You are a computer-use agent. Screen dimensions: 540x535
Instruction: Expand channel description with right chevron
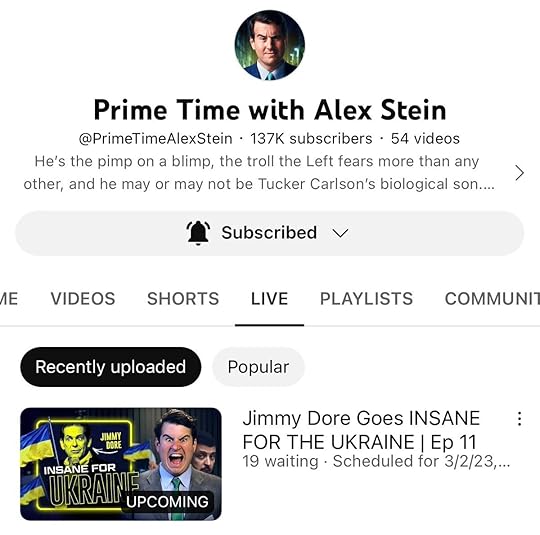point(519,173)
